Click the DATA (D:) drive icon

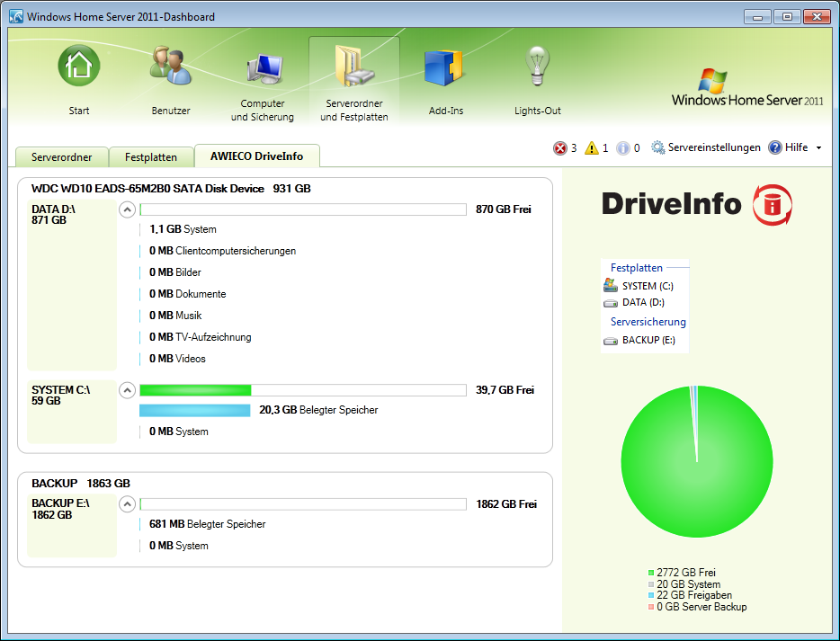610,303
